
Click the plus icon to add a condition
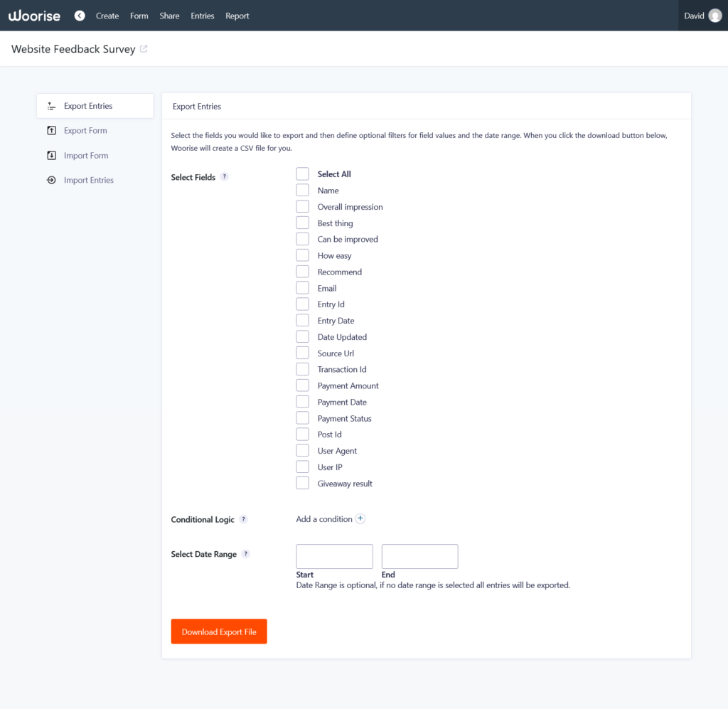pos(360,518)
